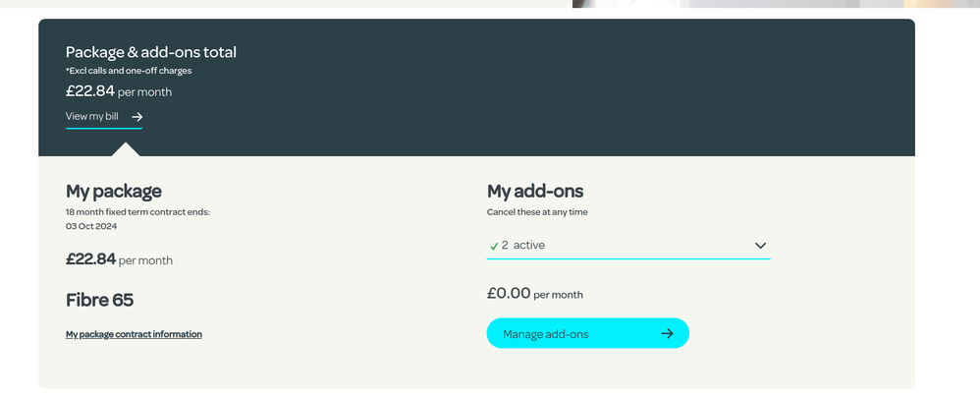
Task: Expand the add-ons chevron arrow
Action: click(x=760, y=246)
